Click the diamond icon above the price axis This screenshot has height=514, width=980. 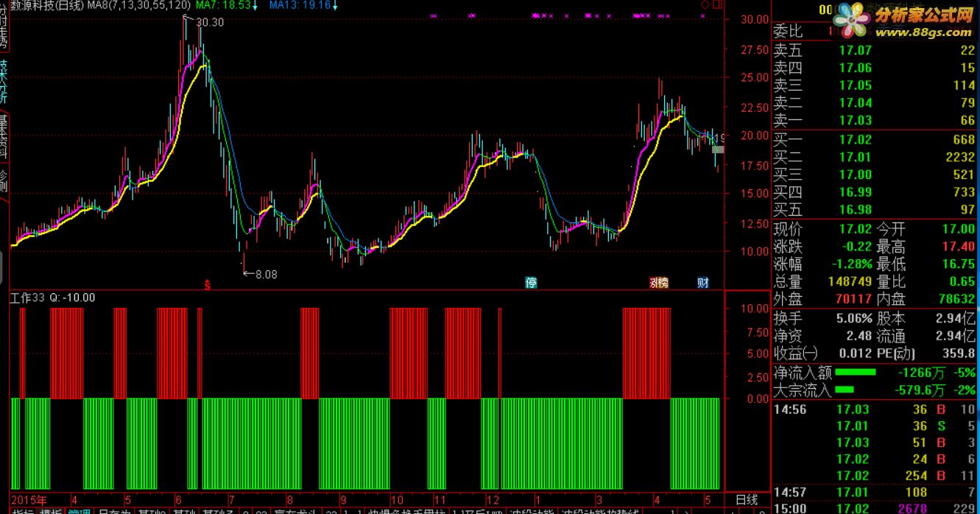pos(705,5)
